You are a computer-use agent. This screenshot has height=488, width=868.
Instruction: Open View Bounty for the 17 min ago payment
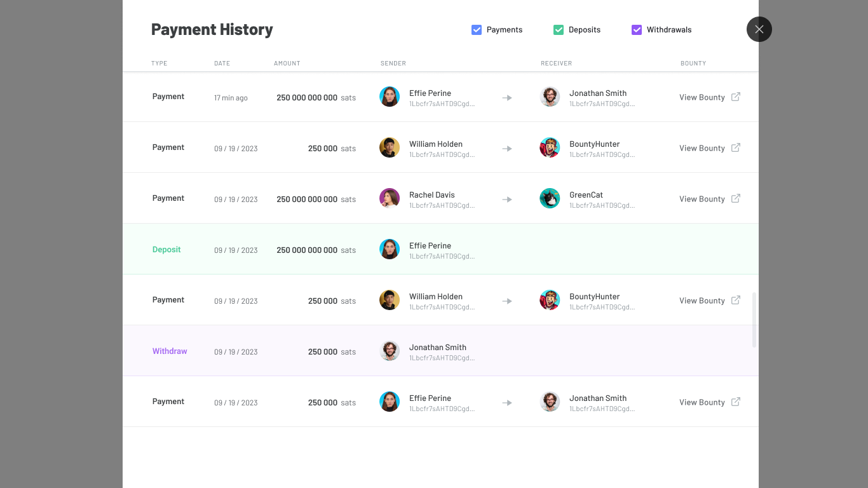702,97
